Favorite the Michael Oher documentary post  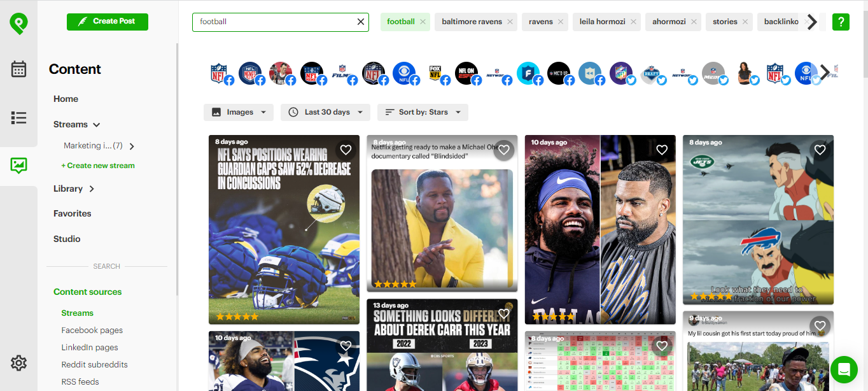[504, 150]
